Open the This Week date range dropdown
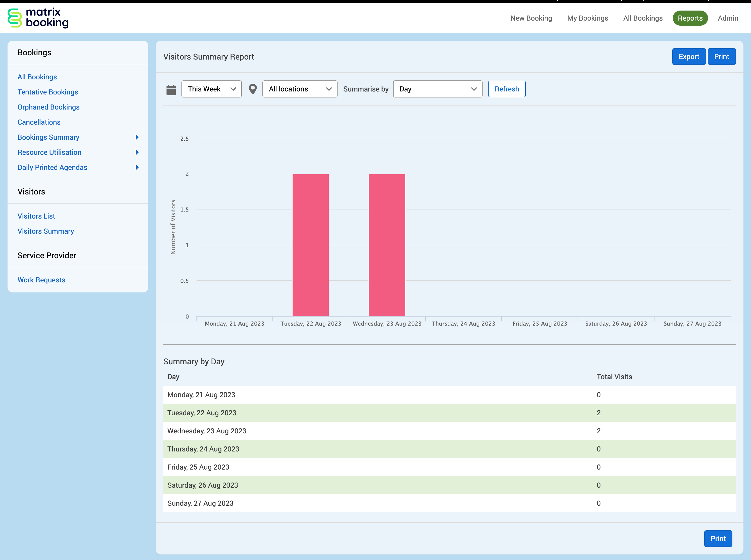The image size is (751, 560). [211, 89]
